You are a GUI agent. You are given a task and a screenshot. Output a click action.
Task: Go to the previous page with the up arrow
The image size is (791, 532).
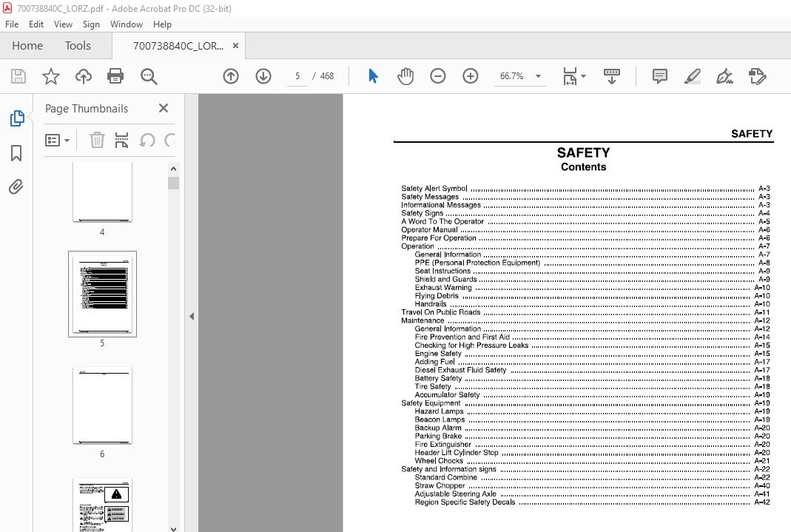coord(231,76)
